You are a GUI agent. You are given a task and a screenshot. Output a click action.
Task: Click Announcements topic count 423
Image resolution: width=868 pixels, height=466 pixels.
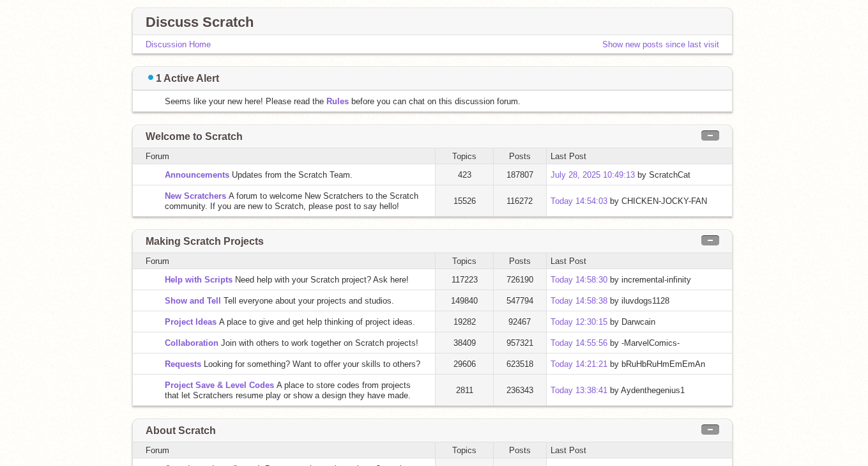[464, 175]
